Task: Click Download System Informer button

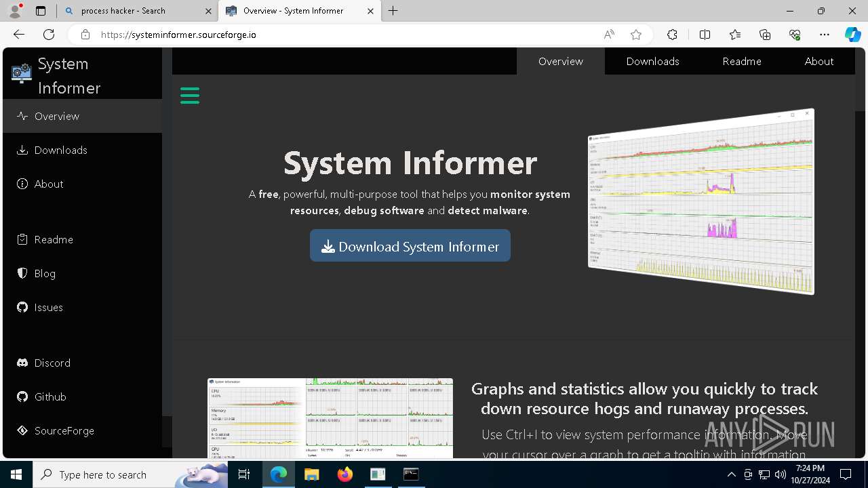Action: click(x=410, y=246)
